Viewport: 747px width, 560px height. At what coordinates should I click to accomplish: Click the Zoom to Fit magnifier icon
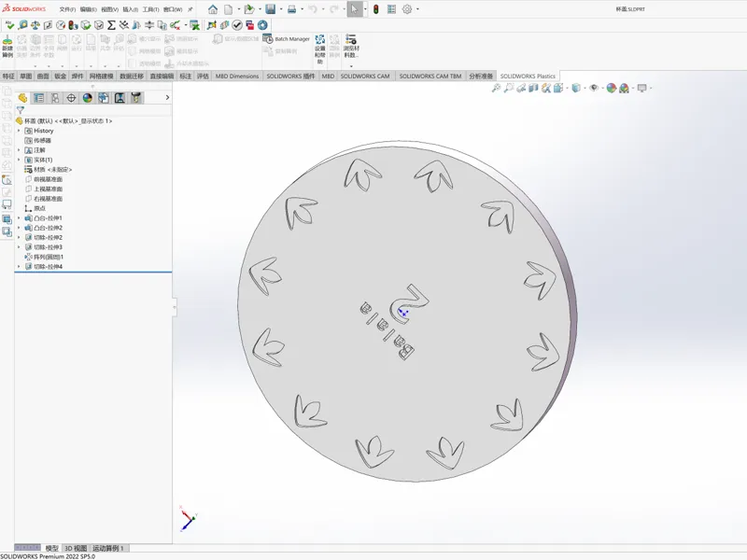(496, 88)
